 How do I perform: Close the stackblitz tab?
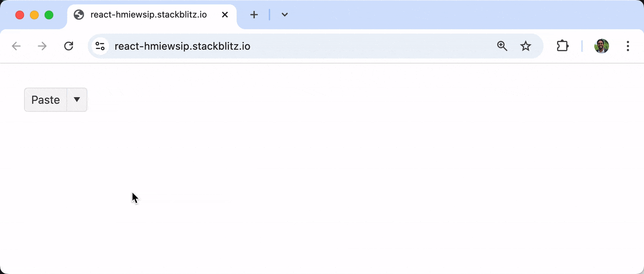click(225, 15)
